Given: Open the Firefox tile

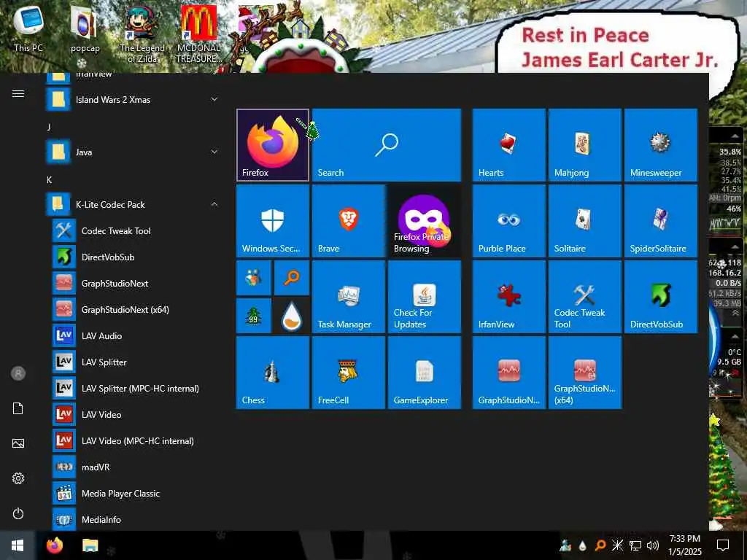Looking at the screenshot, I should [273, 145].
